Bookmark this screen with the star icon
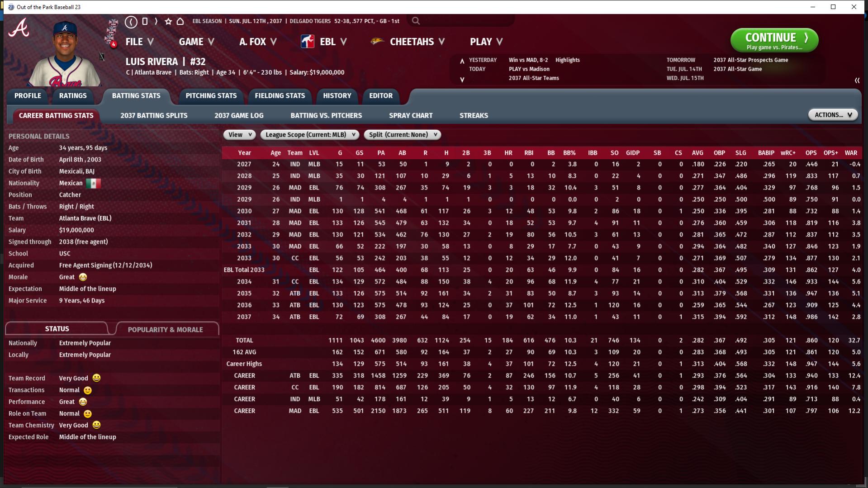 tap(168, 21)
